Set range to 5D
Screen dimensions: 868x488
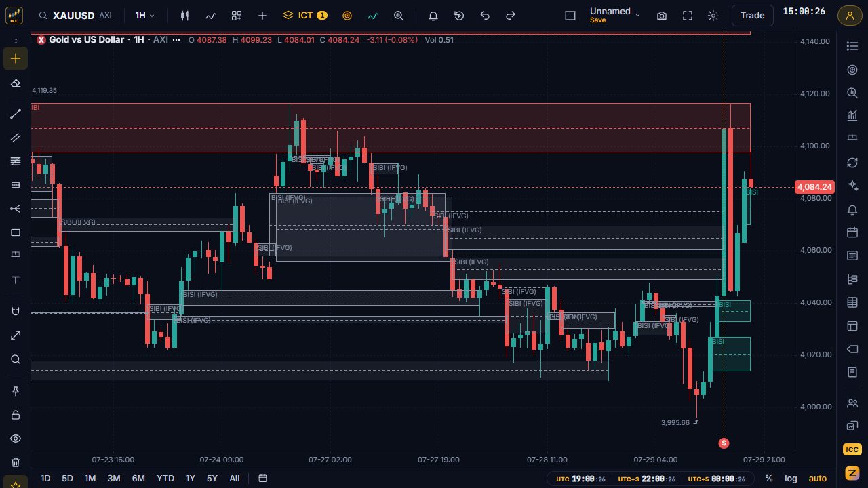tap(67, 478)
